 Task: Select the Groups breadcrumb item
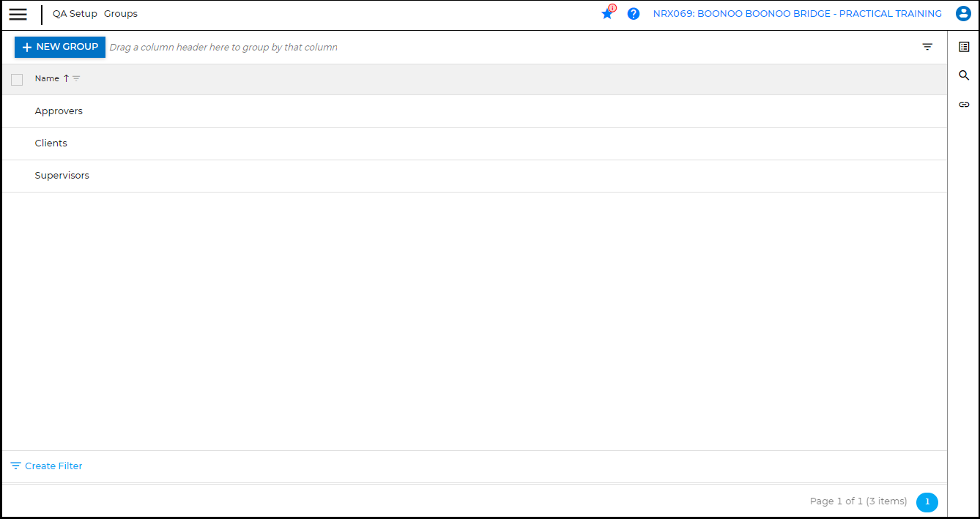point(121,14)
